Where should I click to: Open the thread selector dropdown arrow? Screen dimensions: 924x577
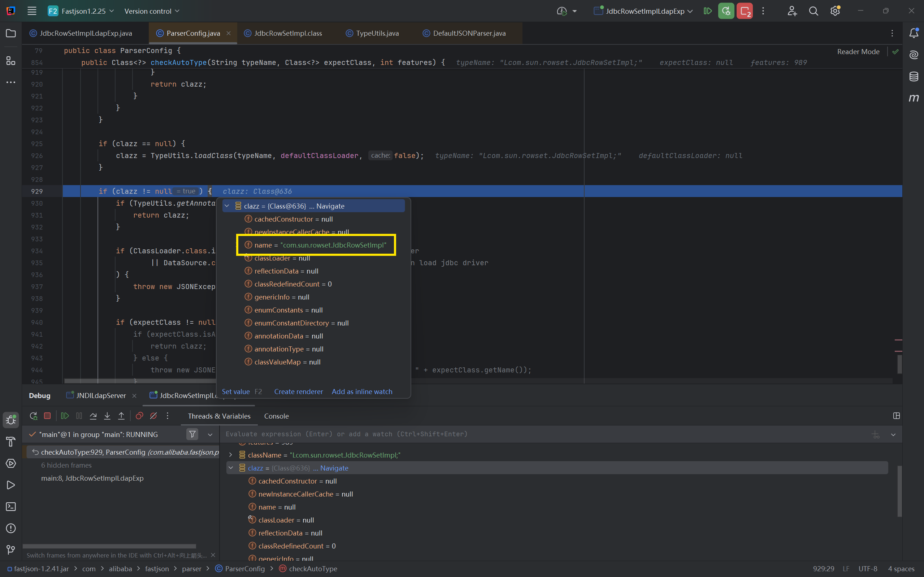click(210, 434)
